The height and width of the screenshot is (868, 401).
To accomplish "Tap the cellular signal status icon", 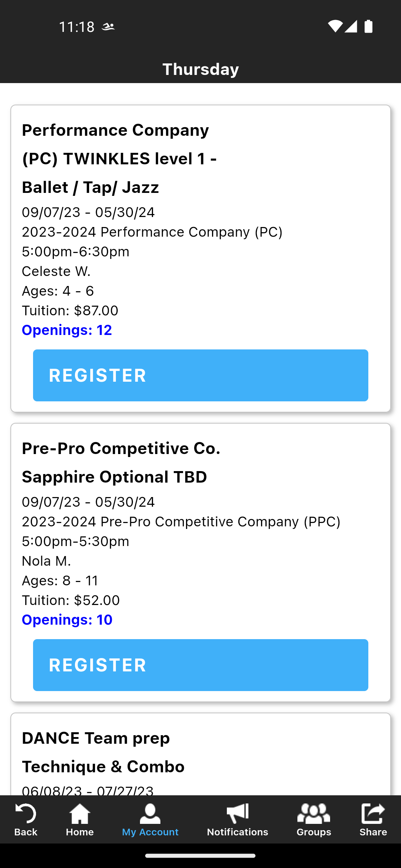I will [x=351, y=26].
